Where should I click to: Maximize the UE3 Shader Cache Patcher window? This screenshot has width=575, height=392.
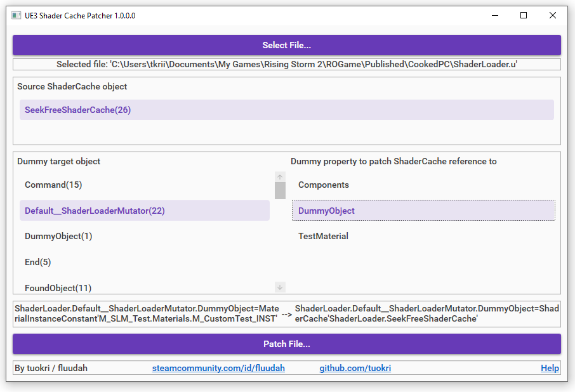[x=524, y=15]
